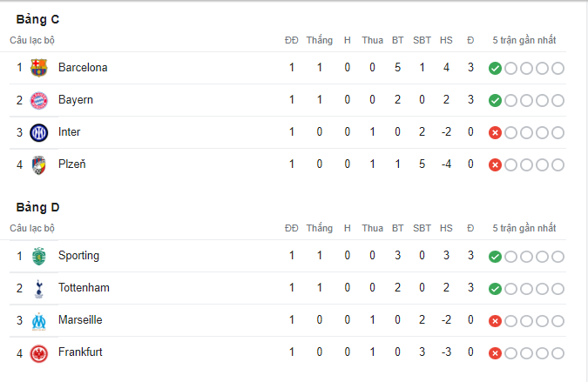Click the Thắng column header in Bảng C
The height and width of the screenshot is (382, 588).
[x=320, y=40]
